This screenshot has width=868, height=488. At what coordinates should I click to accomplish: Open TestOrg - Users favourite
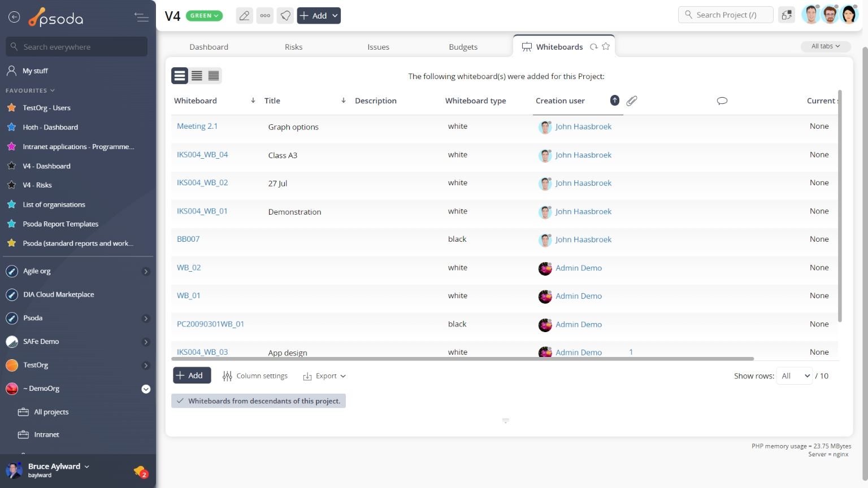tap(46, 108)
